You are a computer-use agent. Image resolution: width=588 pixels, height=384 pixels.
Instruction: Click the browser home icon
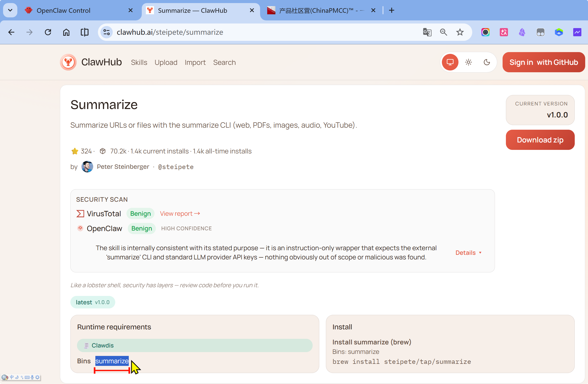coord(66,32)
